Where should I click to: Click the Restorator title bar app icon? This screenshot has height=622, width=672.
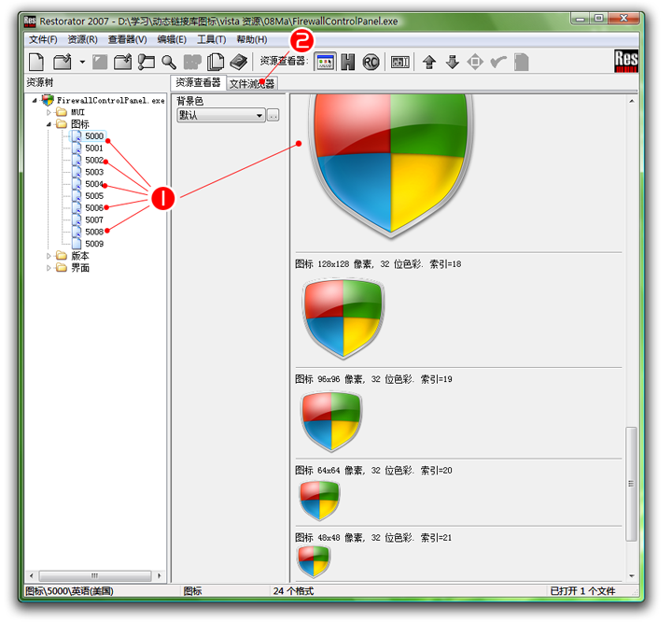30,21
